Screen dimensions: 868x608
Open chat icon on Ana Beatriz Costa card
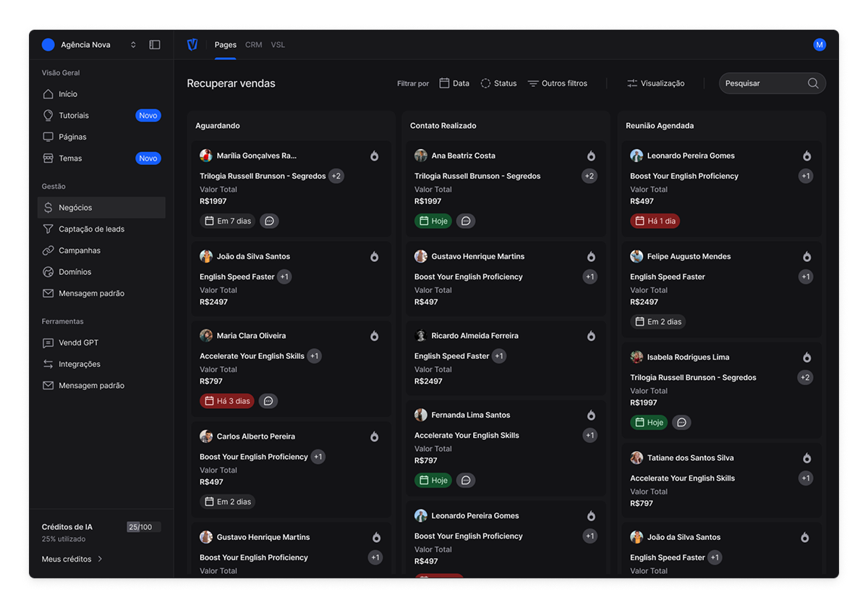[x=466, y=221]
